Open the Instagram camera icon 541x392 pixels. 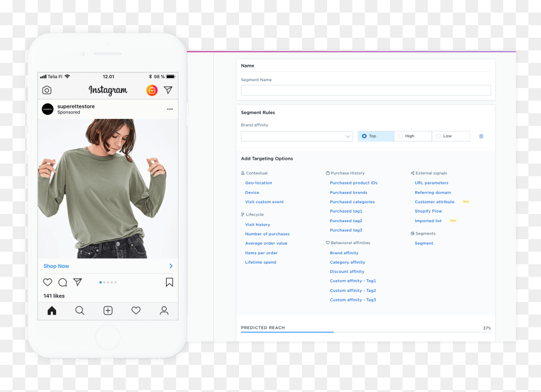[x=47, y=90]
